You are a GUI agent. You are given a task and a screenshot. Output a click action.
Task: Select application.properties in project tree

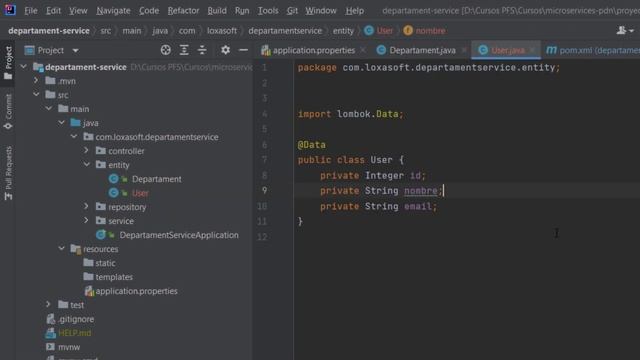coord(136,291)
